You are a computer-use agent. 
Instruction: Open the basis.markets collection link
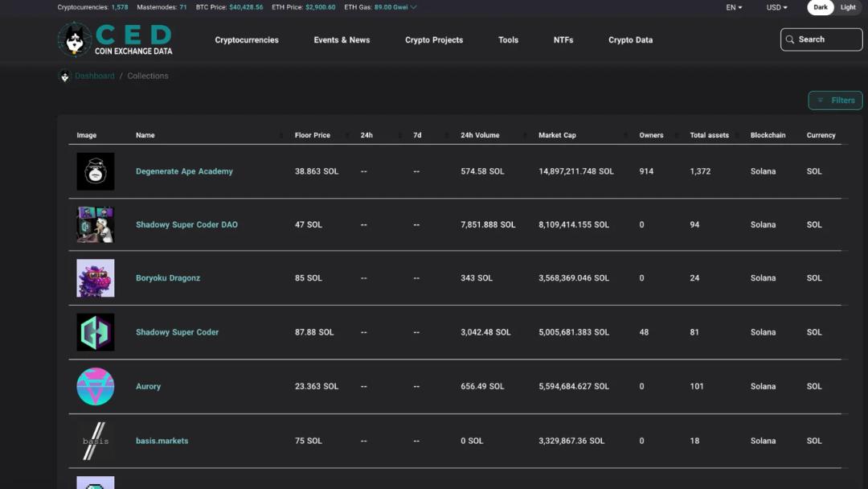[x=162, y=441]
